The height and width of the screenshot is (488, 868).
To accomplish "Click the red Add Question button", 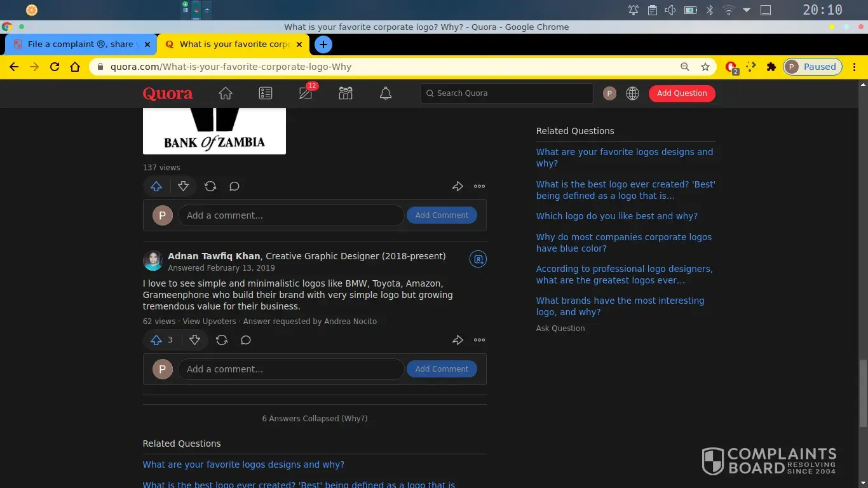I will pos(682,93).
